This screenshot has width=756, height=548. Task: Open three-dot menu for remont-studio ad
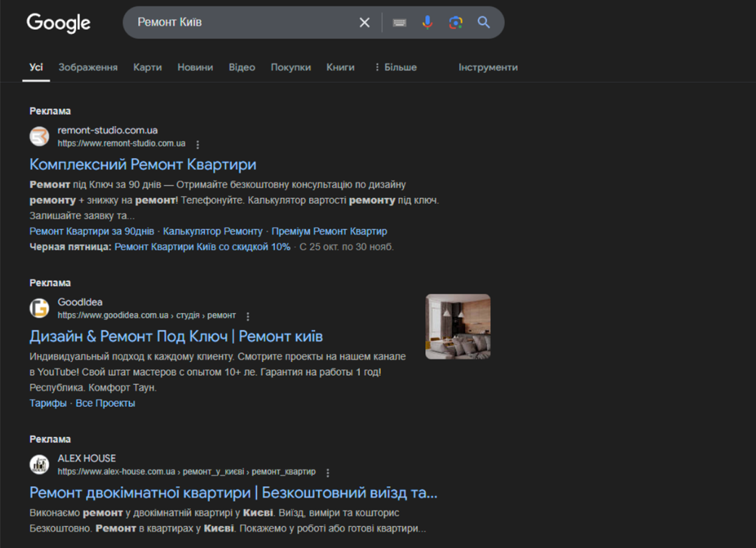point(197,144)
